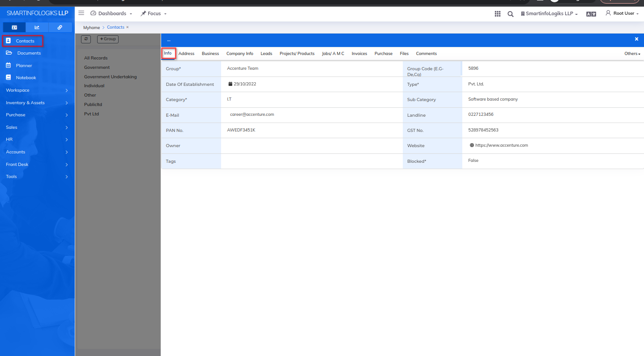Expand the Inventory & Assets menu
The image size is (644, 356).
(37, 103)
